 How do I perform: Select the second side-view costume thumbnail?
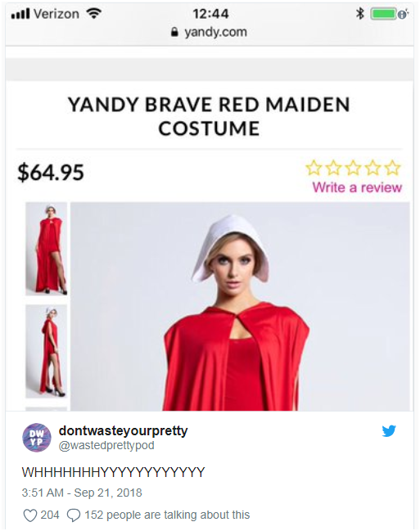(x=47, y=351)
